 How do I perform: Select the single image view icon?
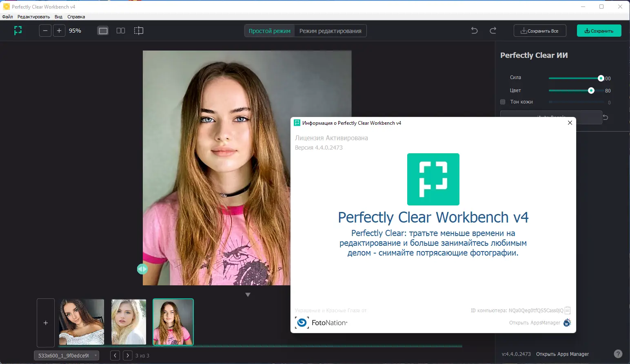click(103, 30)
